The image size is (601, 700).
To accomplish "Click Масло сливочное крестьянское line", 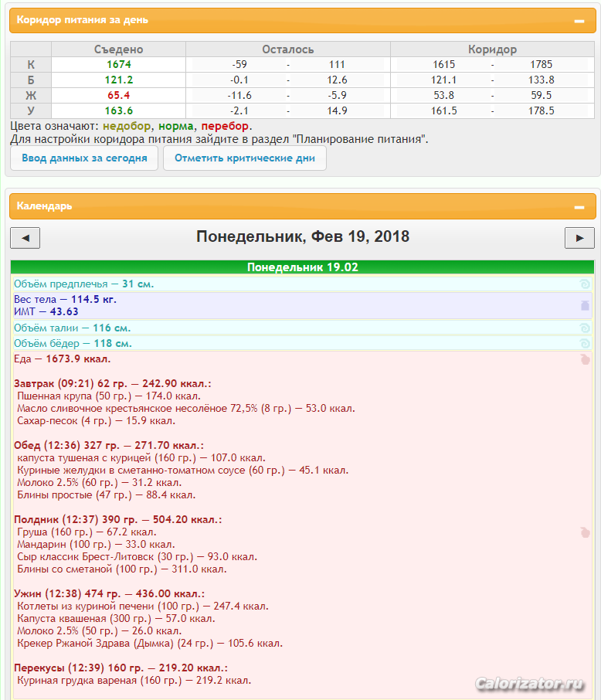I will [x=186, y=409].
